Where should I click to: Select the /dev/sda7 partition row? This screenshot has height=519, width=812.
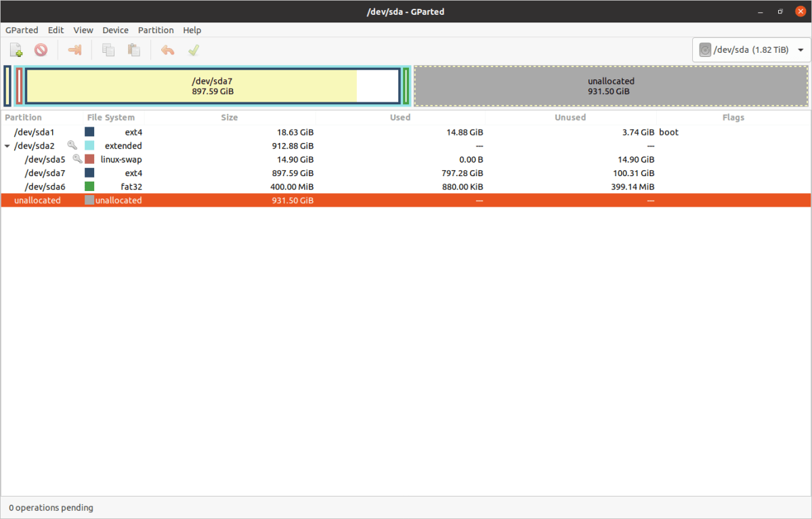406,173
